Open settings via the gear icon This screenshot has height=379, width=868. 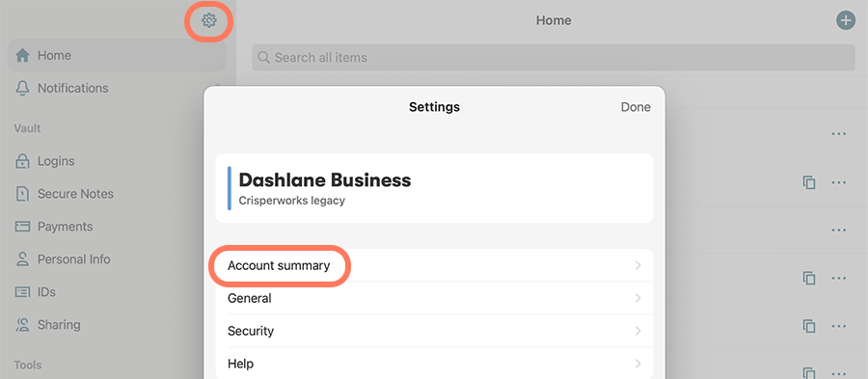point(208,21)
